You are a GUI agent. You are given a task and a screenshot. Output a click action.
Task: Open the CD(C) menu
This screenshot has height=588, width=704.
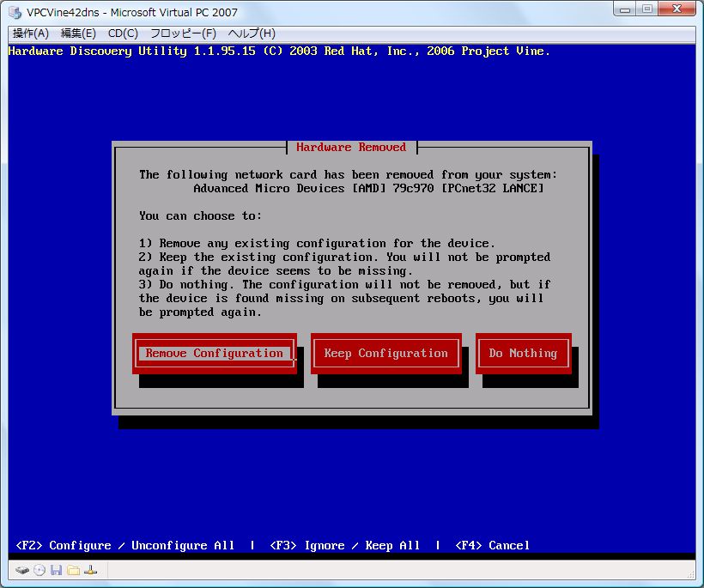point(123,33)
